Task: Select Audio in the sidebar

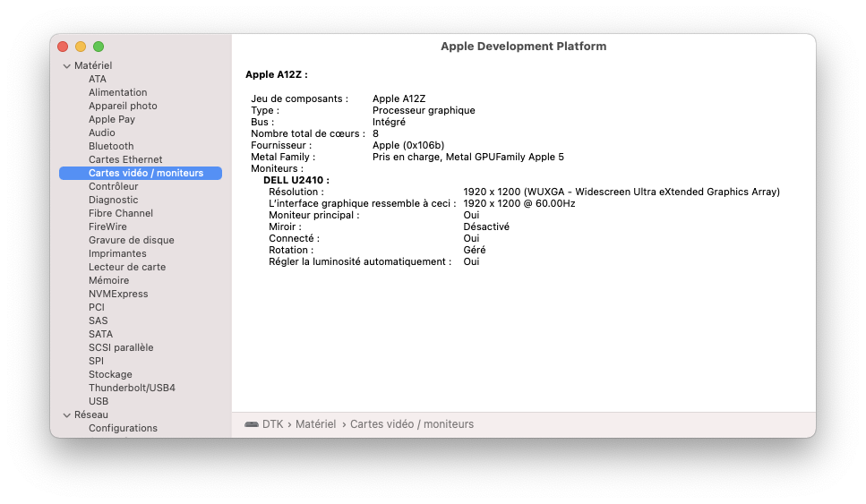Action: (x=101, y=132)
